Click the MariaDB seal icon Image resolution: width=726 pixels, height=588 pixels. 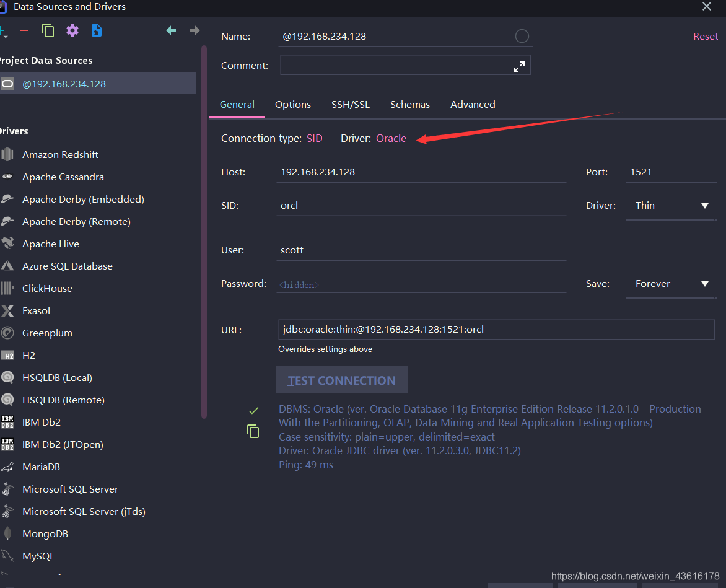[7, 467]
